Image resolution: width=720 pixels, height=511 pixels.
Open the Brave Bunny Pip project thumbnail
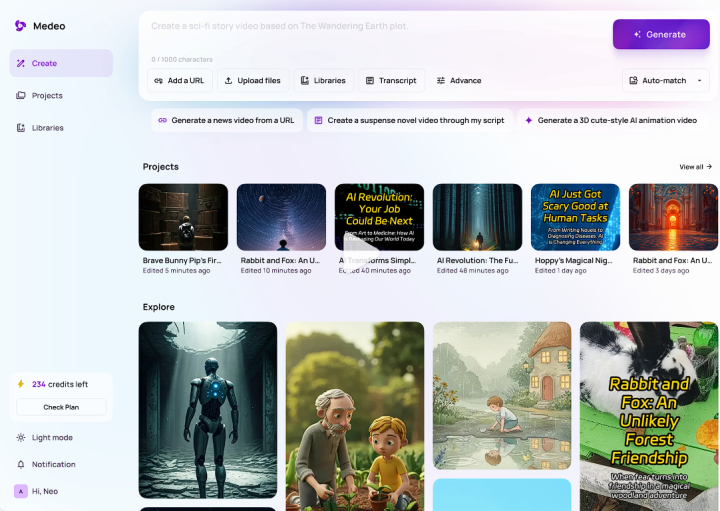pos(183,217)
